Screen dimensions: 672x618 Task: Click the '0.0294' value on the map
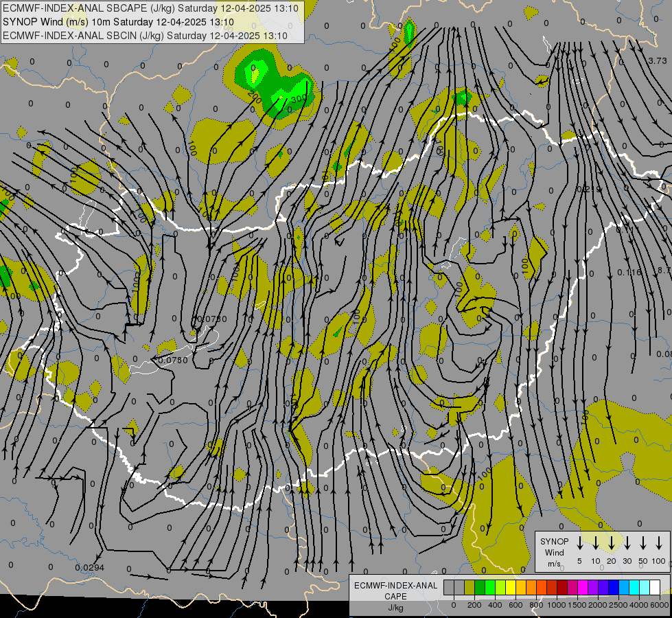click(89, 567)
